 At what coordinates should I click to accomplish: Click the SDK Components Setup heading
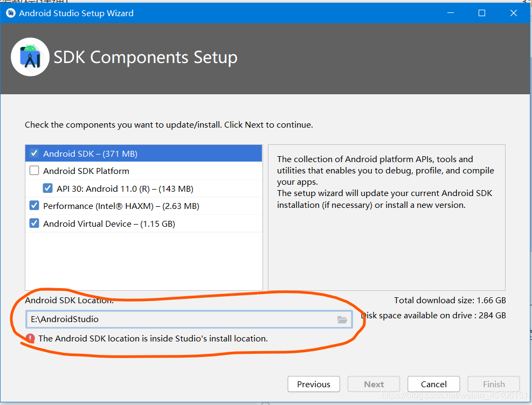146,57
